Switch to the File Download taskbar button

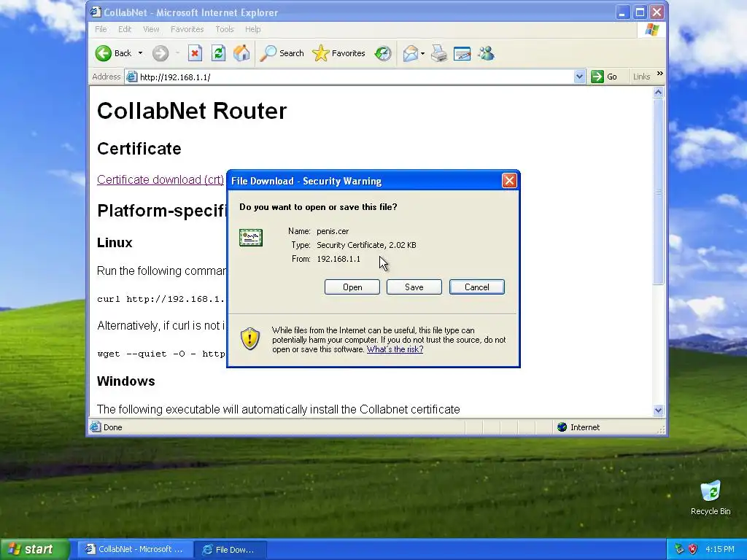231,549
